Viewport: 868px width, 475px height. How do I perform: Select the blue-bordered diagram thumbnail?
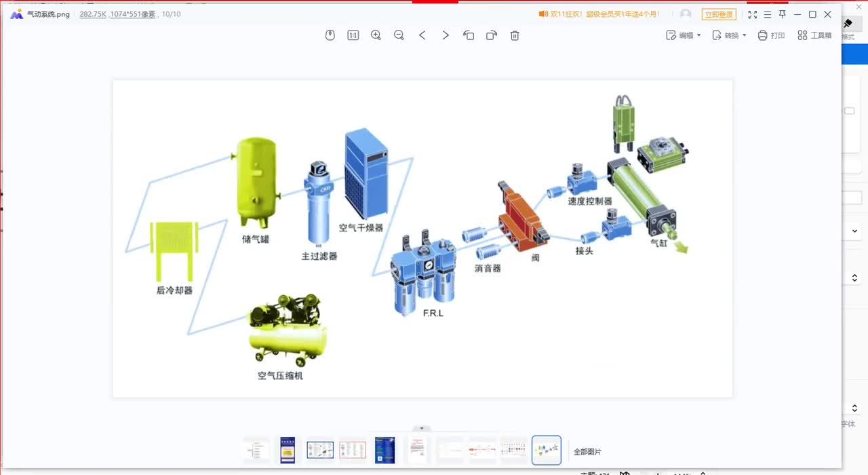point(320,450)
